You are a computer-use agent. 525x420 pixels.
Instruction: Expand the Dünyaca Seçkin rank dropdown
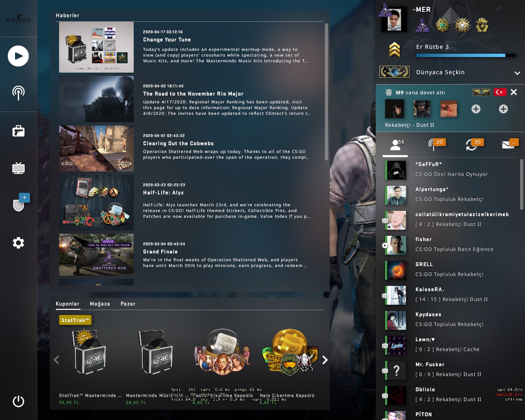pos(517,73)
